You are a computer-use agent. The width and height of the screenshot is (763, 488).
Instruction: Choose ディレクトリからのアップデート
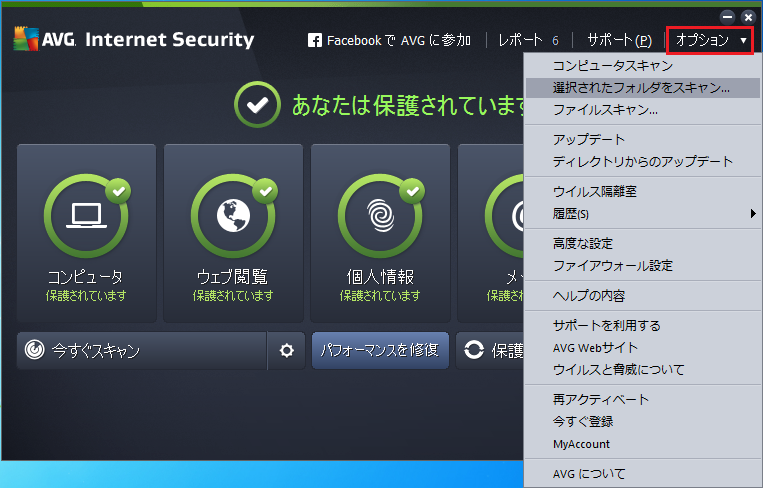pyautogui.click(x=643, y=162)
